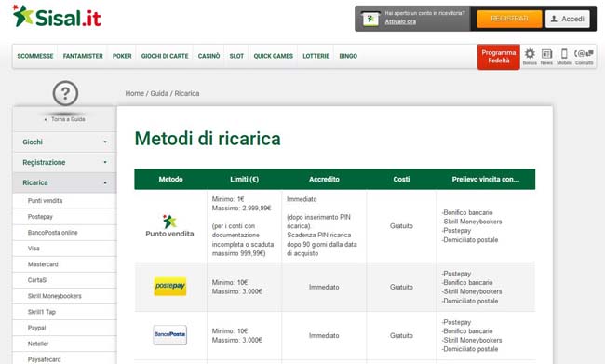Click the Accredito column header
Screen dimensions: 605x364
(324, 179)
